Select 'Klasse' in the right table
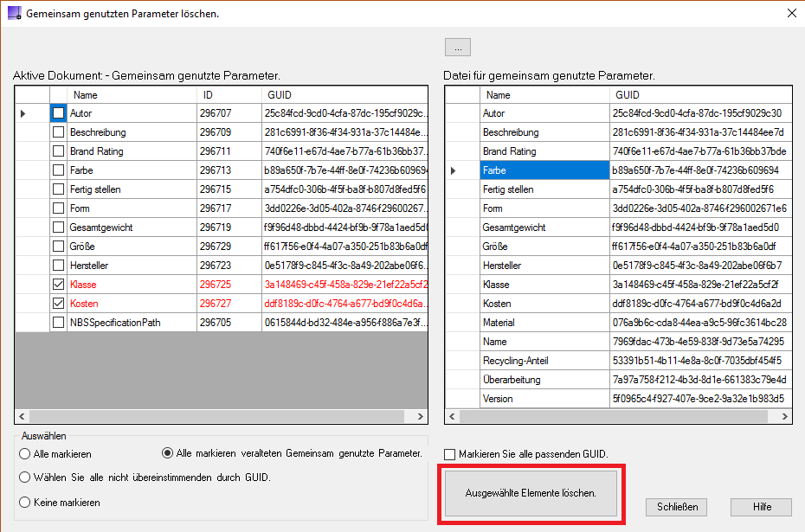The width and height of the screenshot is (805, 532). coord(544,285)
